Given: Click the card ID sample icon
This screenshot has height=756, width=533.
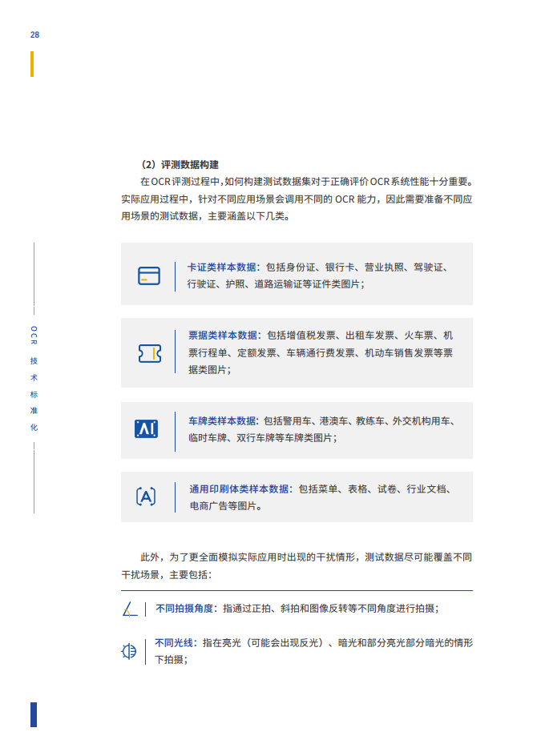Looking at the screenshot, I should 148,275.
